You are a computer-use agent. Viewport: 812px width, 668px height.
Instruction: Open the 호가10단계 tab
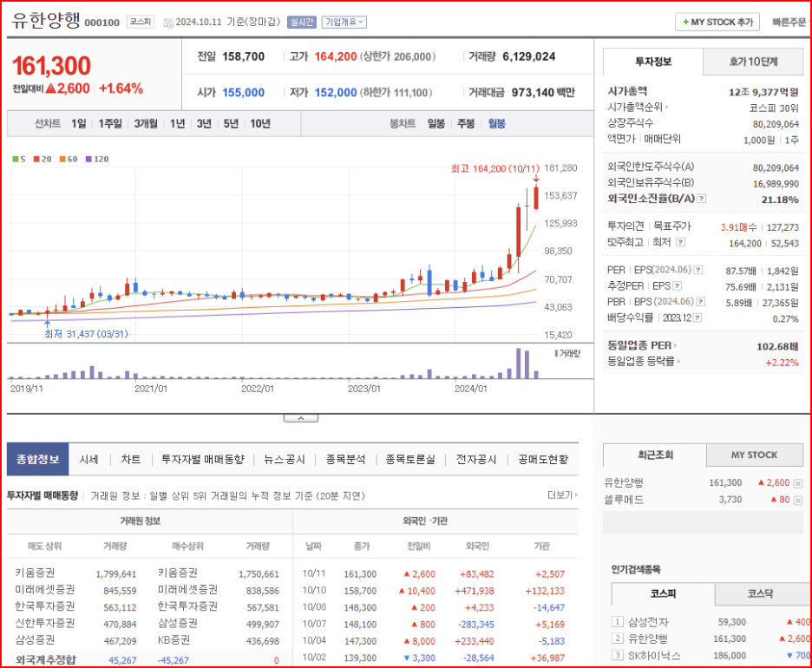[x=754, y=62]
